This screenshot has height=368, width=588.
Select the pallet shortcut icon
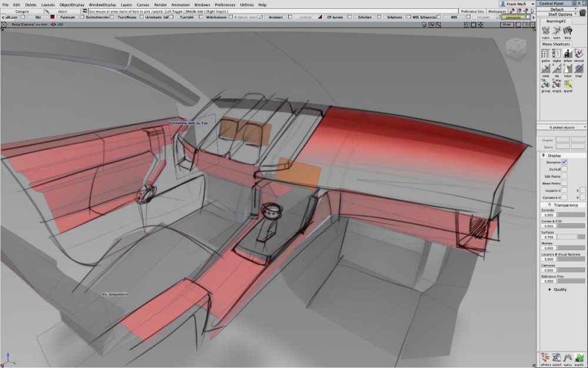(x=545, y=53)
